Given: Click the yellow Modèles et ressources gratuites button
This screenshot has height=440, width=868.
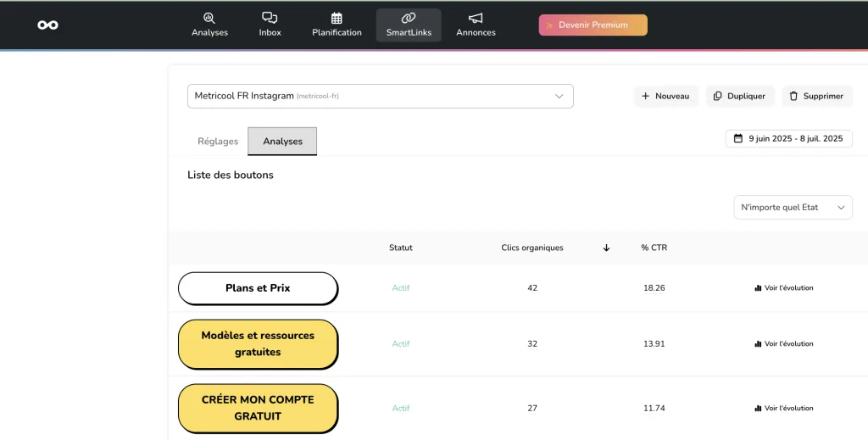Looking at the screenshot, I should [258, 344].
